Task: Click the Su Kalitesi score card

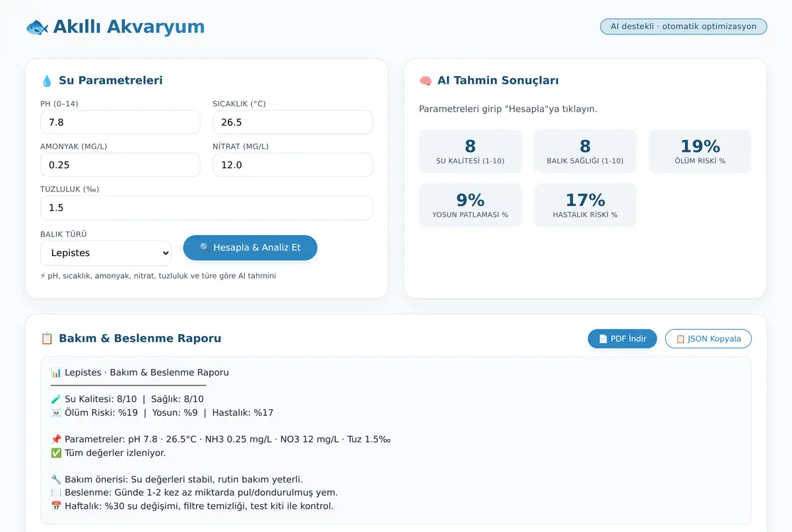Action: [x=471, y=151]
